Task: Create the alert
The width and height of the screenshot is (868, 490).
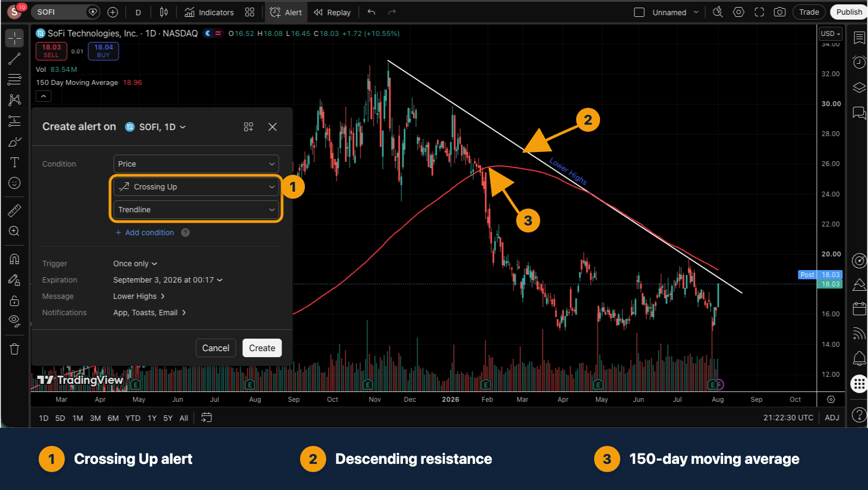Action: pyautogui.click(x=262, y=348)
